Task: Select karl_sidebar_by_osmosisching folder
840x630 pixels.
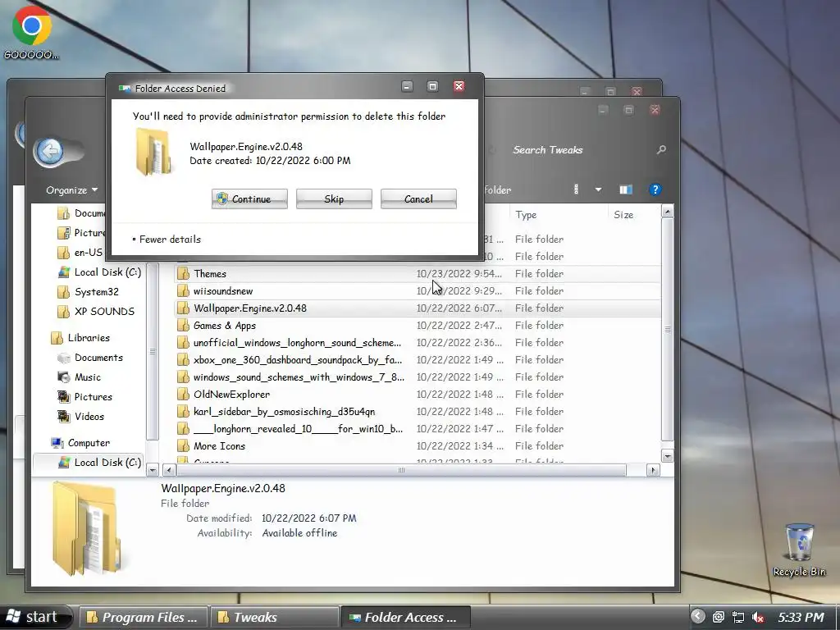Action: 418,412
